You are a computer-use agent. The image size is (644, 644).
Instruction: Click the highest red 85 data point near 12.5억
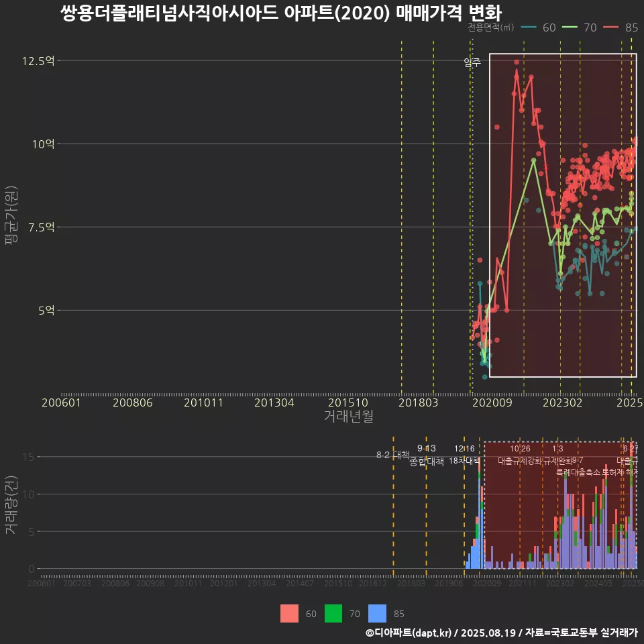[x=517, y=62]
